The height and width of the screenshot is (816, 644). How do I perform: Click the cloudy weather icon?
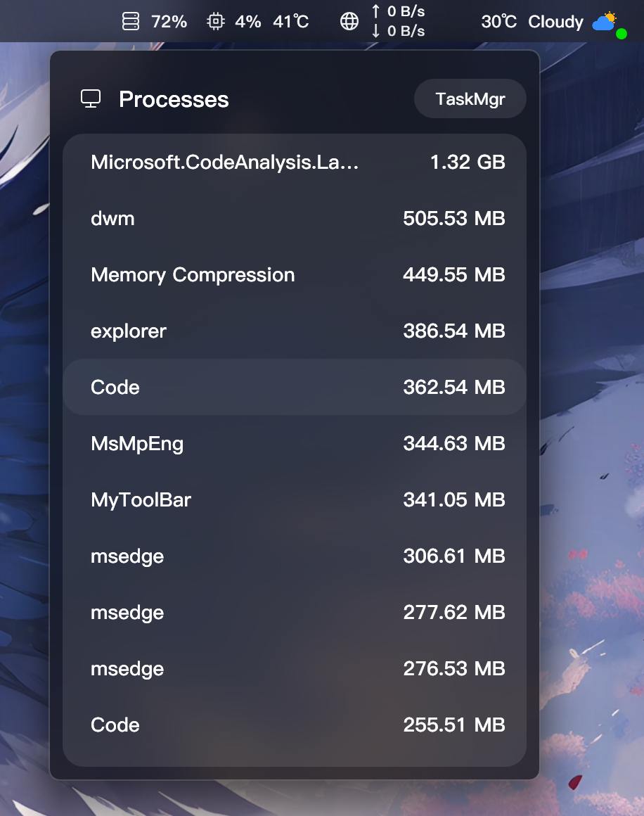(x=605, y=22)
